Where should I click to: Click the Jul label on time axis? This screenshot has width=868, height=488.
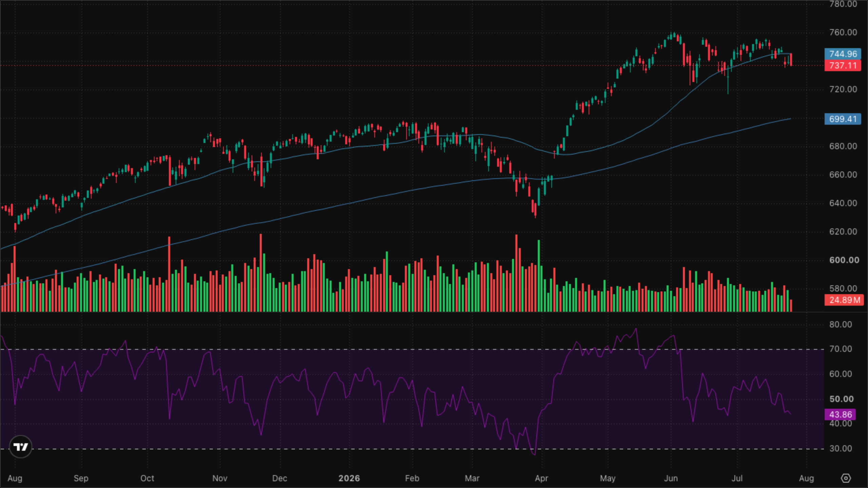pos(737,478)
